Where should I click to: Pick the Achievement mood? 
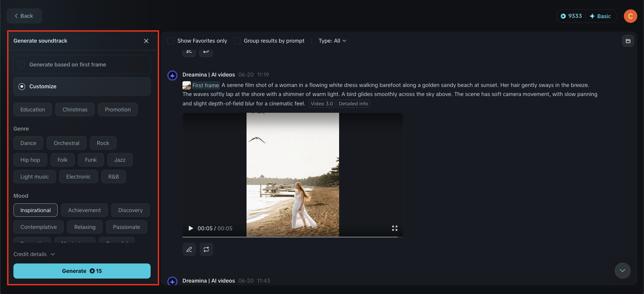[85, 210]
